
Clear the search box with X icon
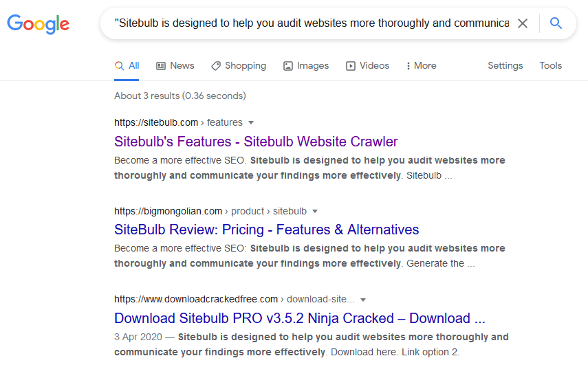[x=523, y=23]
